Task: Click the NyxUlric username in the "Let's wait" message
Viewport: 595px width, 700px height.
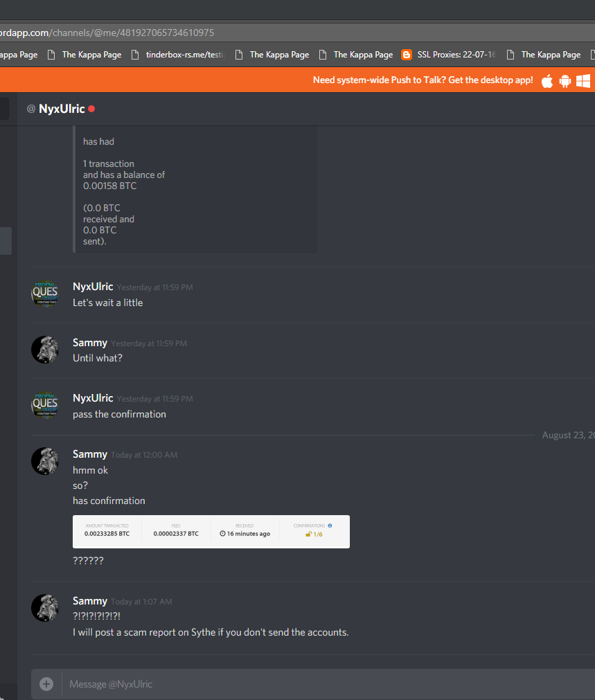Action: pyautogui.click(x=93, y=287)
